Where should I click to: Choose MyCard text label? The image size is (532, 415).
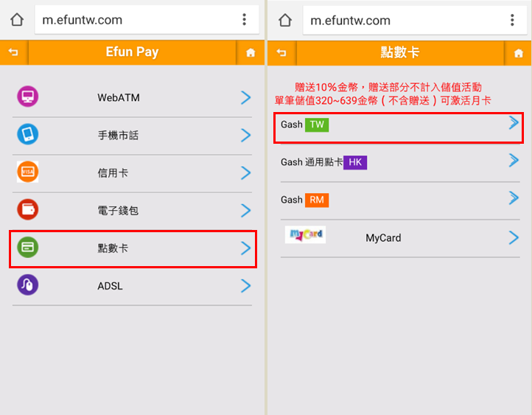[x=383, y=238]
